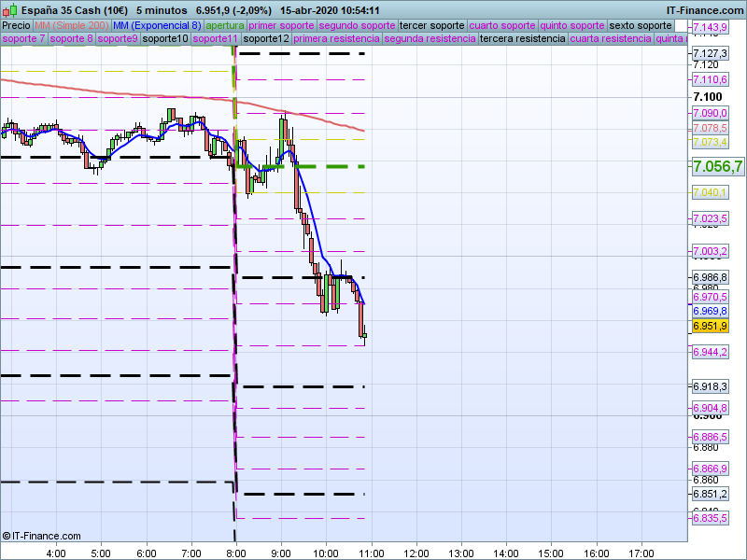The height and width of the screenshot is (560, 747).
Task: Click the tercer soporte label
Action: coord(430,25)
